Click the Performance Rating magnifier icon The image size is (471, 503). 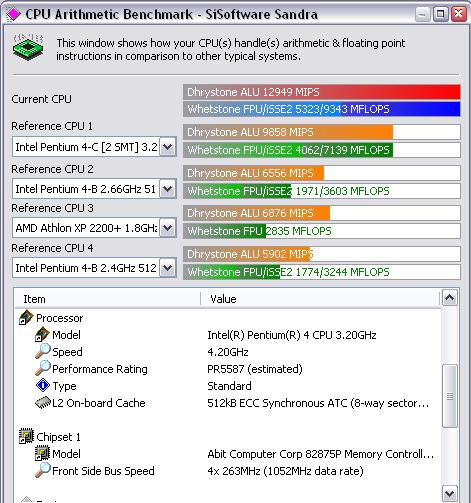tap(43, 368)
